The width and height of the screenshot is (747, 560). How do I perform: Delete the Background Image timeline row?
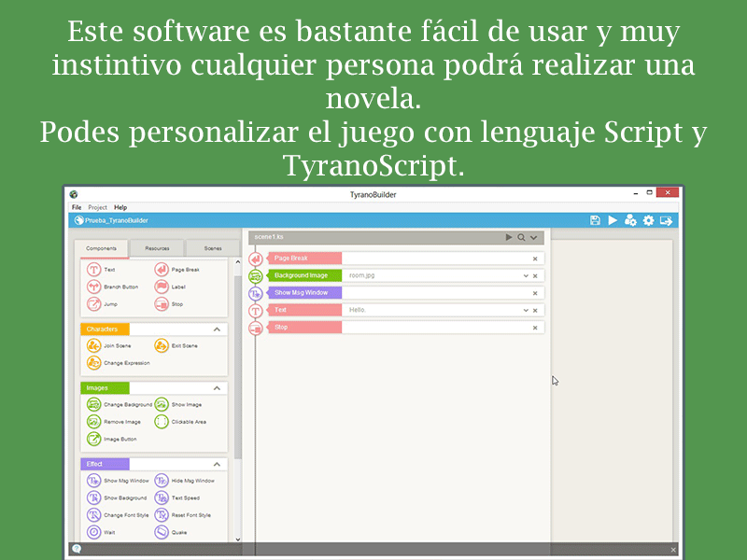(535, 275)
